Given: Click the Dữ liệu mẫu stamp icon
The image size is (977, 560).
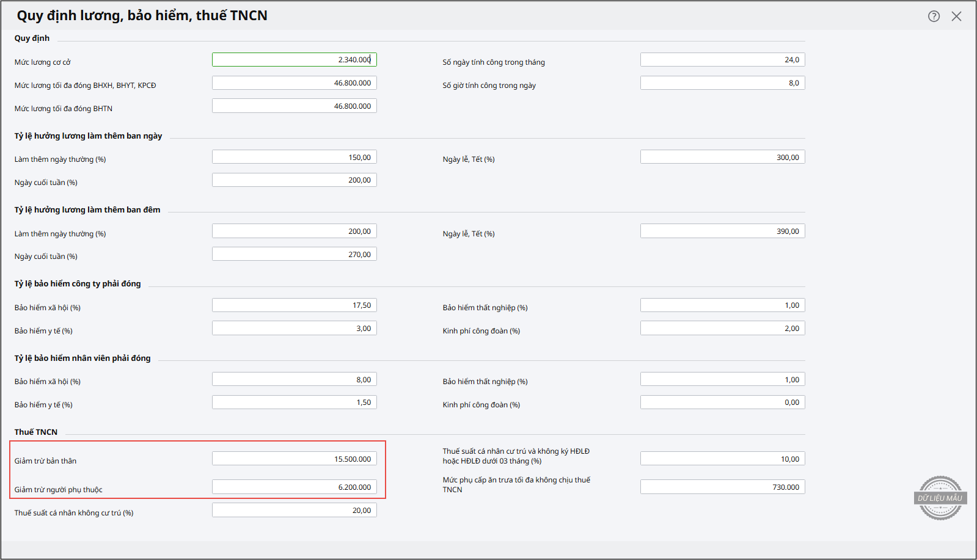Looking at the screenshot, I should 940,498.
